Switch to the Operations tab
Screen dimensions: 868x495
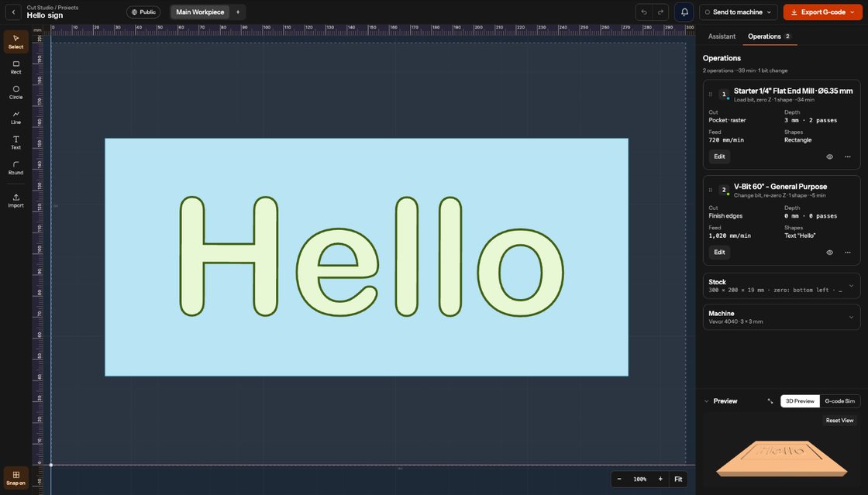point(769,36)
